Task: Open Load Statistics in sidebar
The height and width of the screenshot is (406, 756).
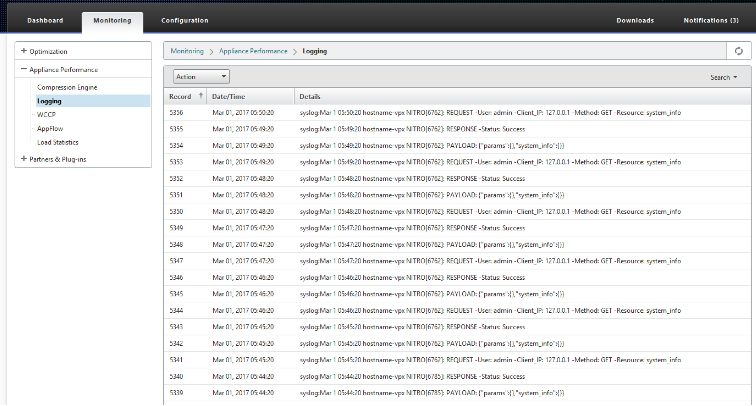Action: (x=57, y=142)
